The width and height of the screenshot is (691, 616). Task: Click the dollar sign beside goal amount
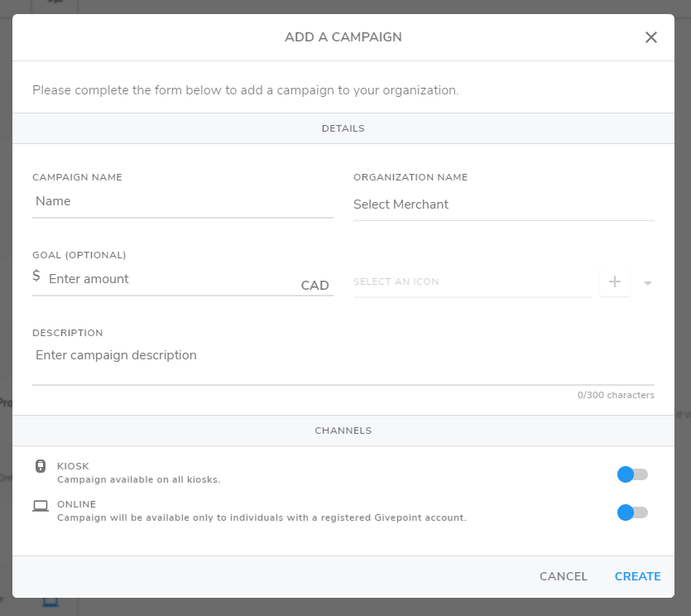coord(36,276)
